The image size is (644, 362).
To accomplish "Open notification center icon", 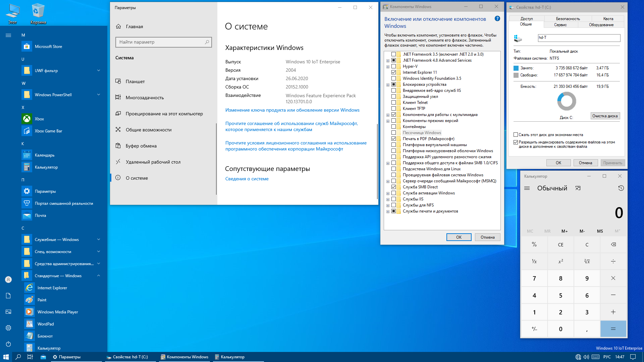I will pyautogui.click(x=633, y=357).
